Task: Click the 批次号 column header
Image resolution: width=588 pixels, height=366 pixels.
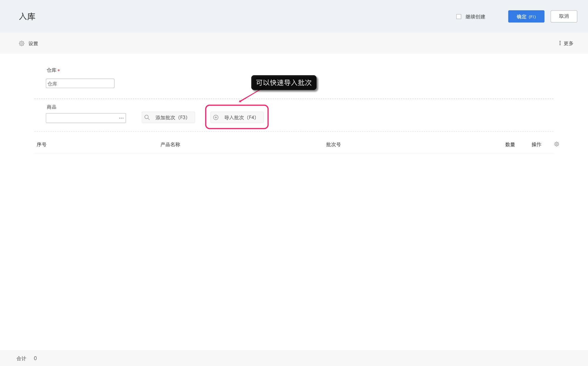Action: 333,145
